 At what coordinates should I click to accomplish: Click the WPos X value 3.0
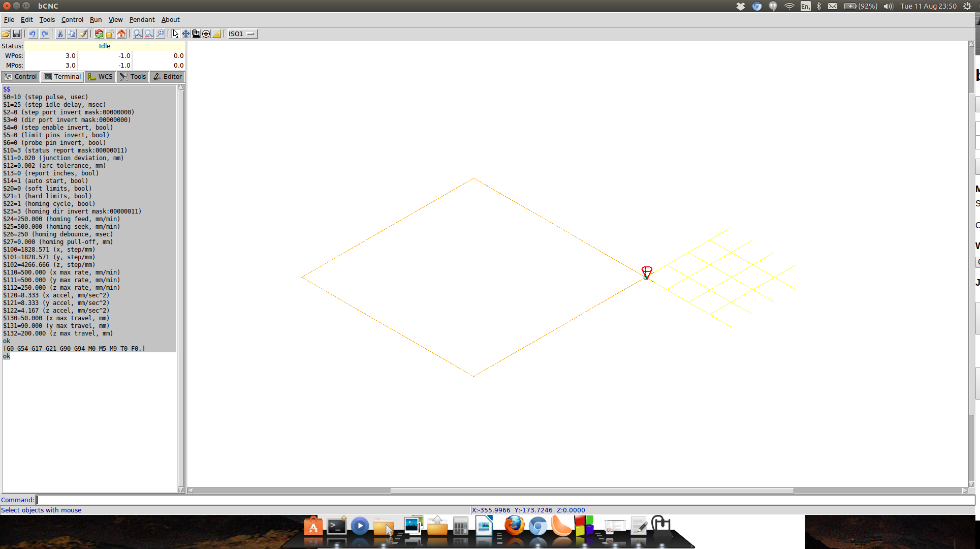[51, 55]
